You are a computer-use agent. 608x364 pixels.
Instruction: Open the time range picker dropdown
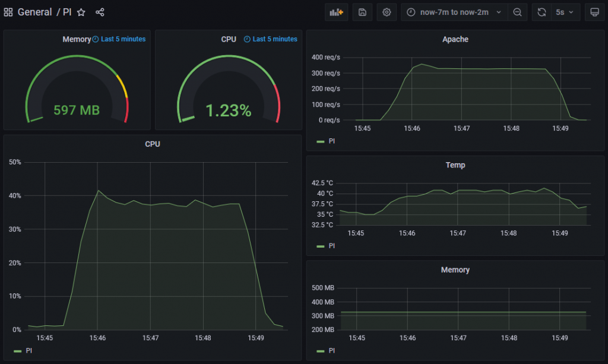[454, 12]
